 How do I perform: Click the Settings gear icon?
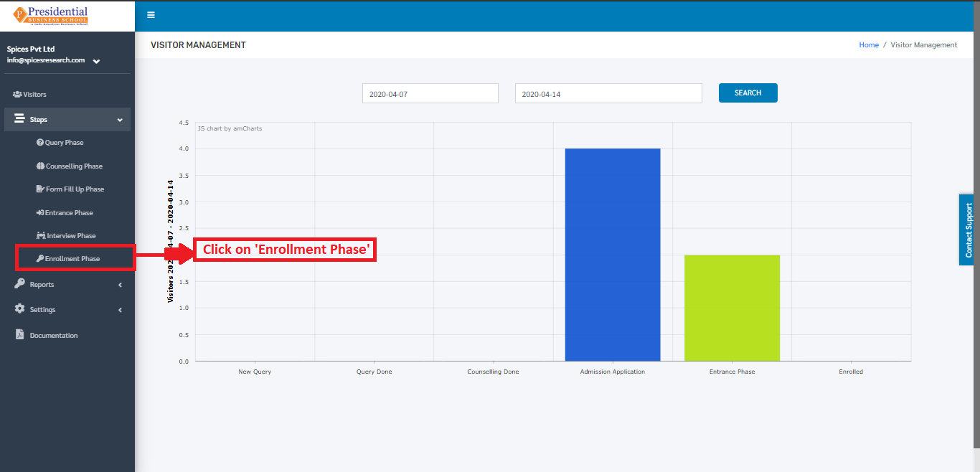19,309
